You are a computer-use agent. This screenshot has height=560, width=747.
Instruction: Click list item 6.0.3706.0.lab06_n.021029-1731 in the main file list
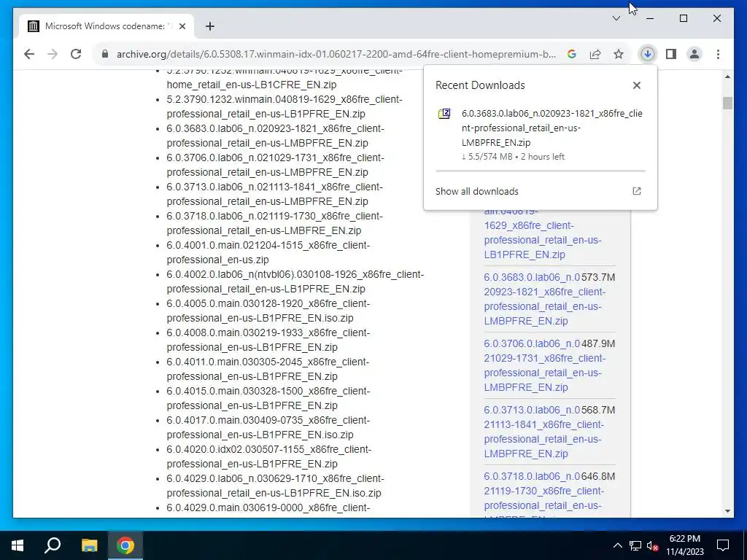(275, 165)
